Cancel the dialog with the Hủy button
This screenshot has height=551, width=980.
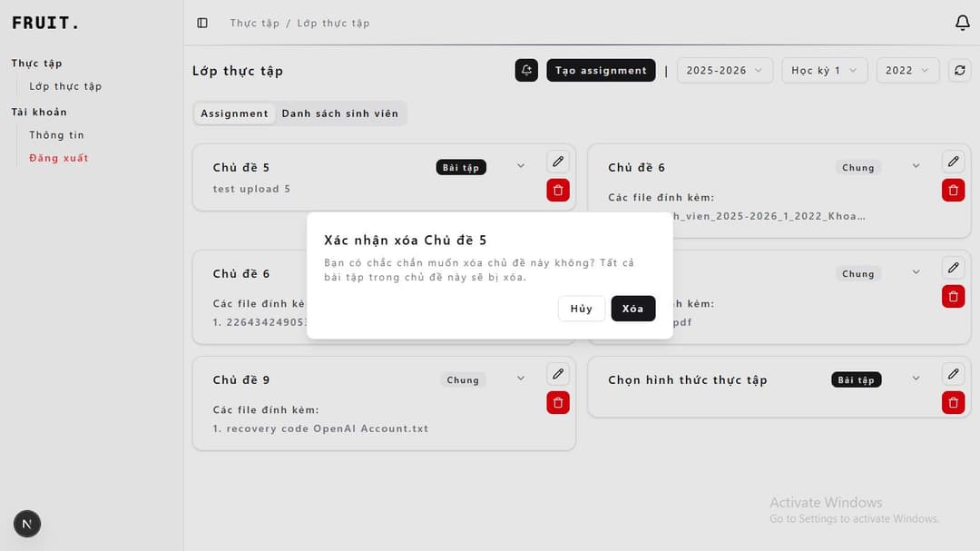coord(581,308)
